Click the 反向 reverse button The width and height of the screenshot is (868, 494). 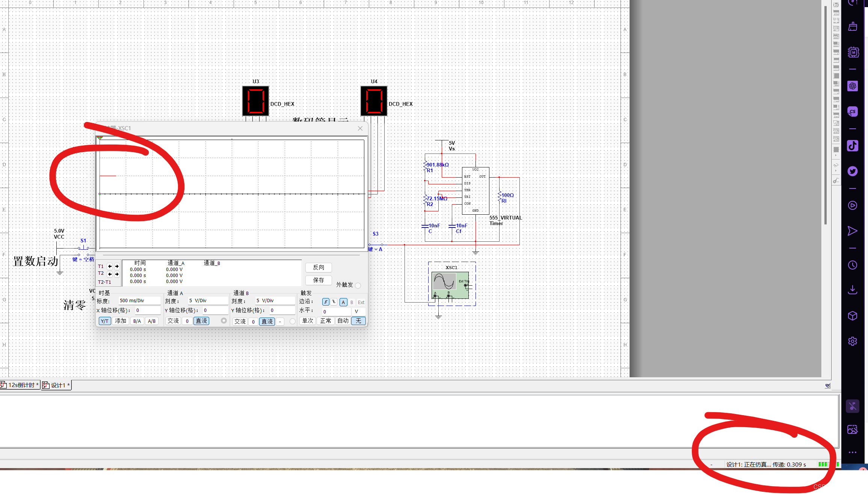(319, 267)
